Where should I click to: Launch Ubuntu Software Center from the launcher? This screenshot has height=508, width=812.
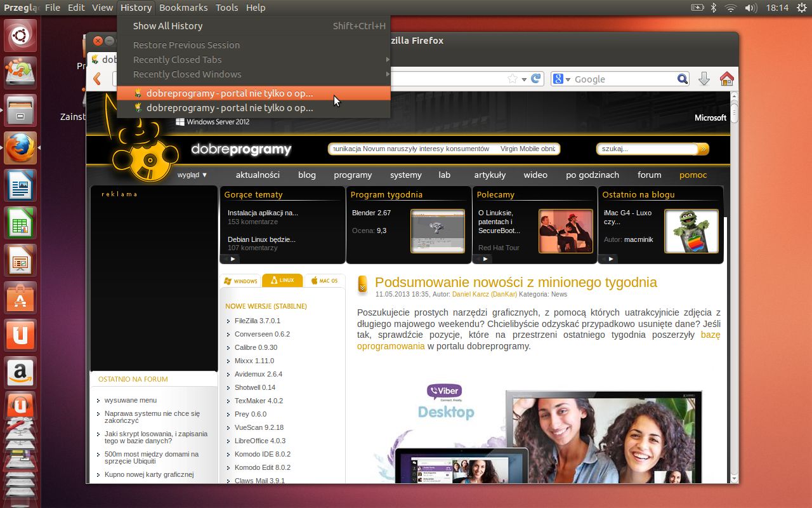(21, 298)
